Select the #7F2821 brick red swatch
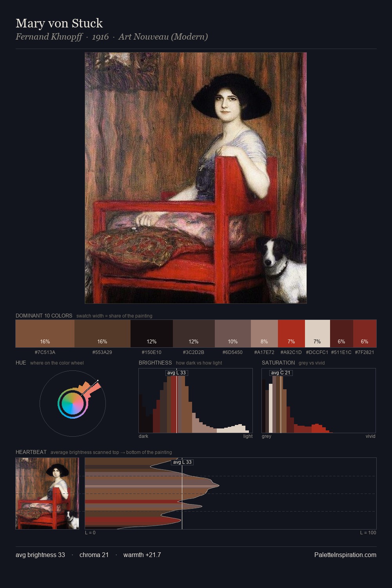The width and height of the screenshot is (392, 588). tap(365, 334)
